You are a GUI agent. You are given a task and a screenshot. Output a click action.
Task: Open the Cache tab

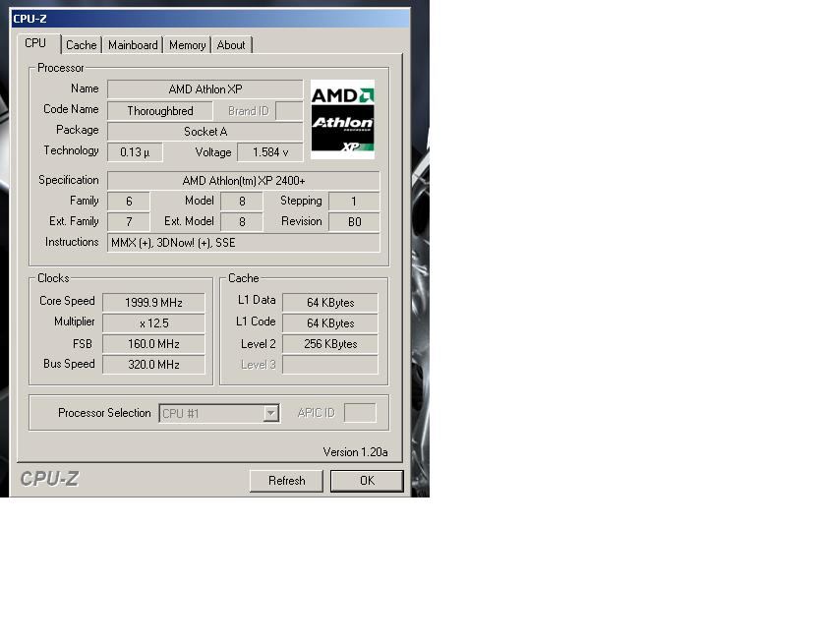pyautogui.click(x=82, y=45)
